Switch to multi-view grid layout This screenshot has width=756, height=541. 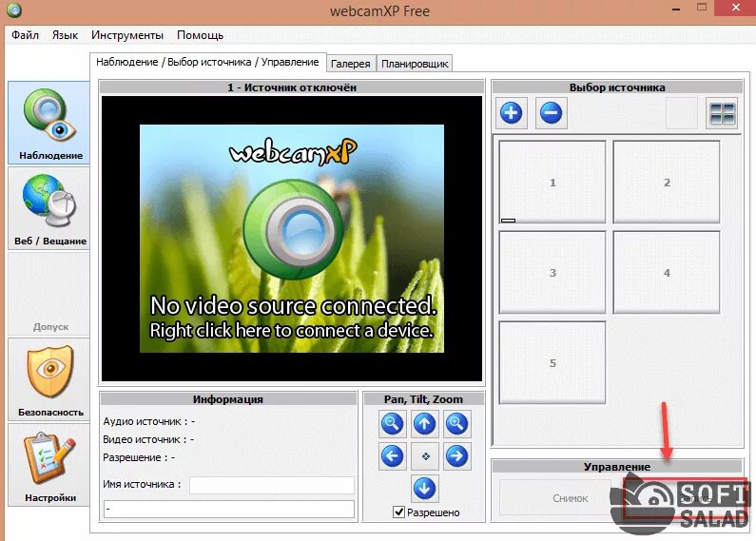coord(722,113)
